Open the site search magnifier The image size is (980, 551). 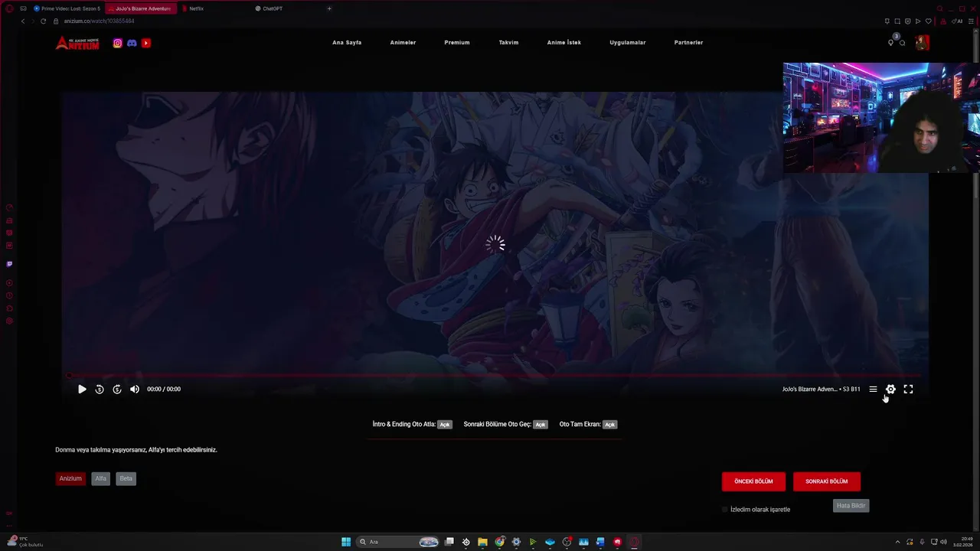(903, 43)
